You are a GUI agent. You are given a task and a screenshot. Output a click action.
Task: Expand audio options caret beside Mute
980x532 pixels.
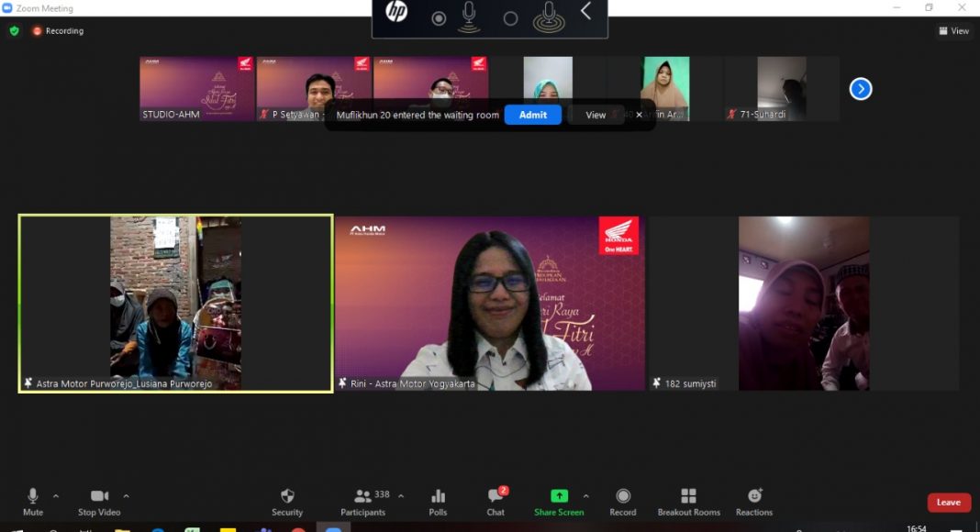click(56, 496)
